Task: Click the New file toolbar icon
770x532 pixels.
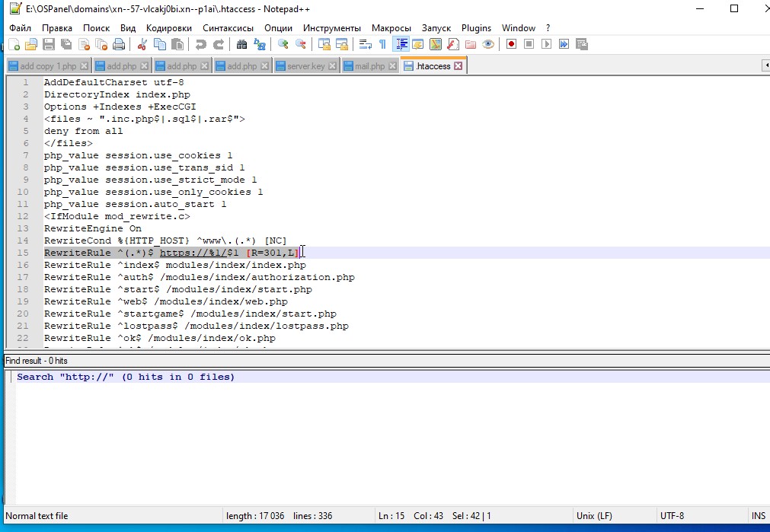Action: point(14,44)
